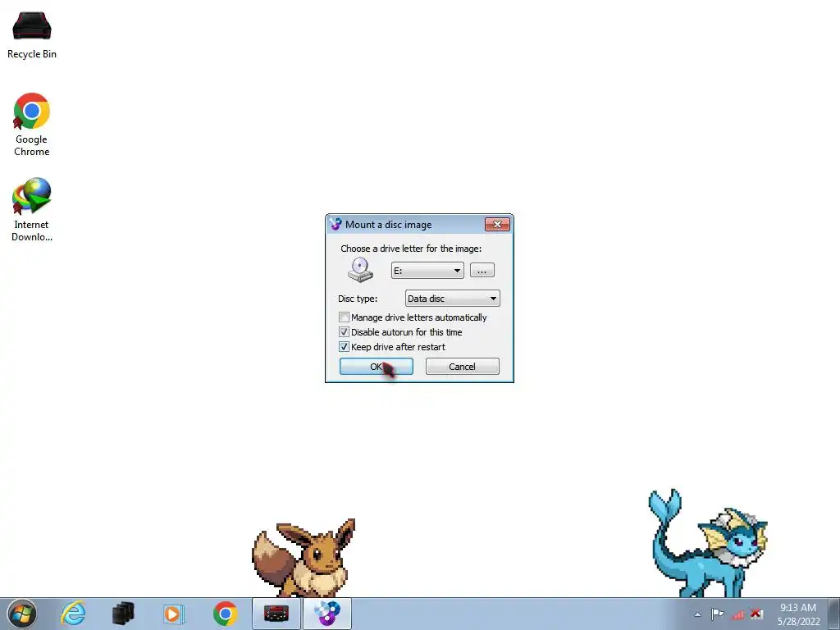The image size is (840, 630).
Task: Switch to the disc image app in taskbar
Action: [327, 614]
